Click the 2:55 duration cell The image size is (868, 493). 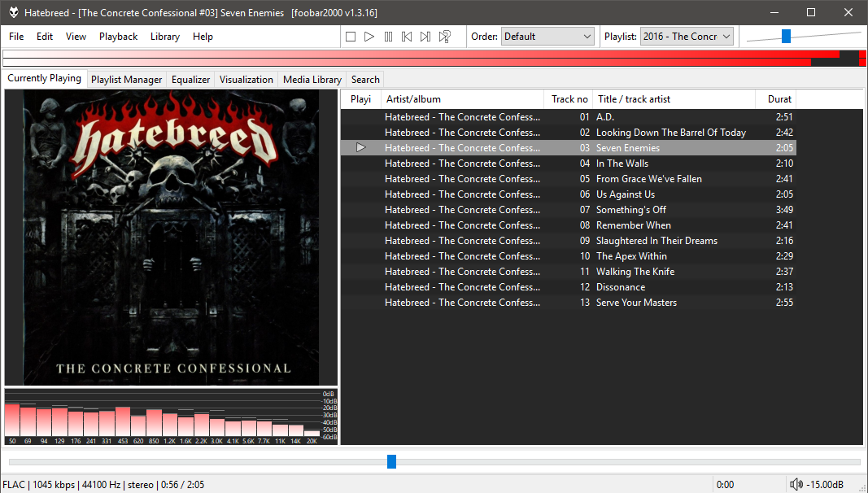tap(784, 303)
